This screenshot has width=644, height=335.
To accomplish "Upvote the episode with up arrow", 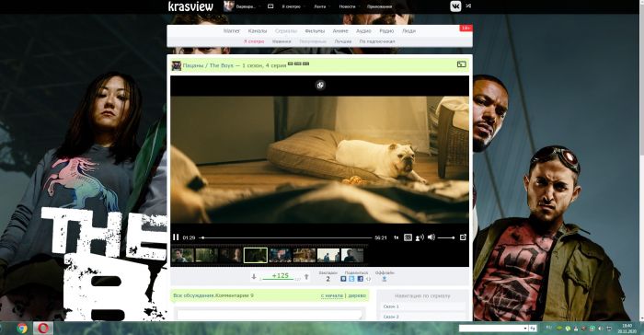I will click(x=306, y=277).
